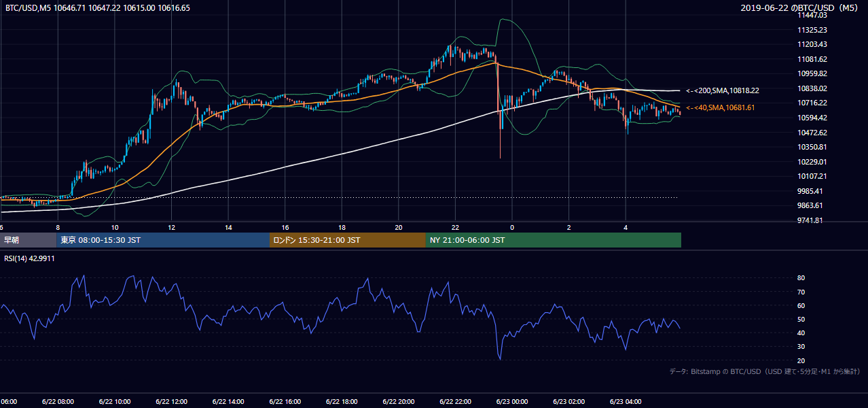The height and width of the screenshot is (408, 868).
Task: Click the 6/22 08:00 date label
Action: pos(58,402)
